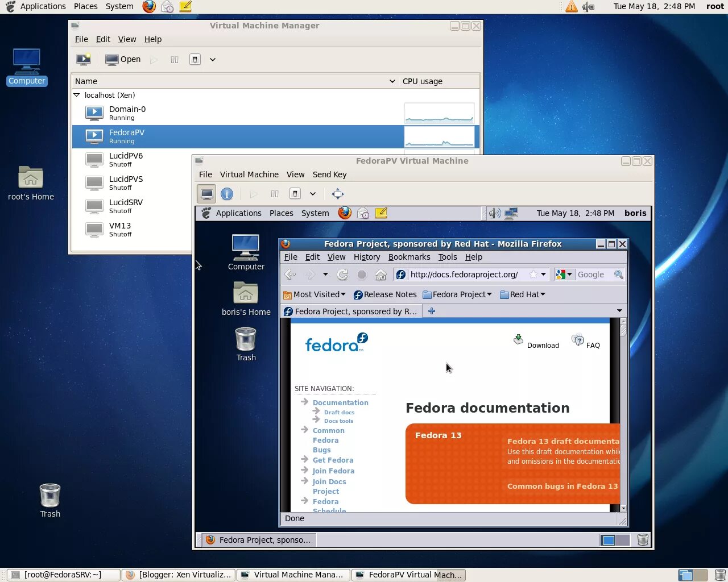
Task: Click the Firefox URL address field
Action: (x=468, y=275)
